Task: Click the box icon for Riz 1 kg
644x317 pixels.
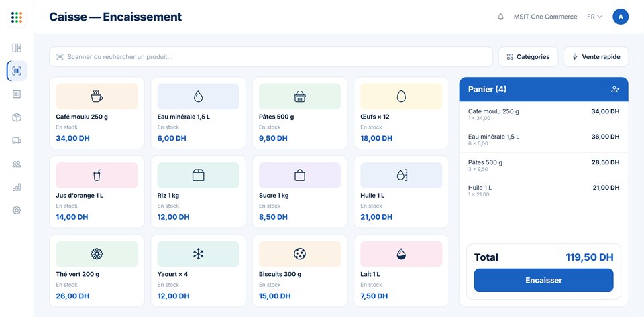Action: 199,175
